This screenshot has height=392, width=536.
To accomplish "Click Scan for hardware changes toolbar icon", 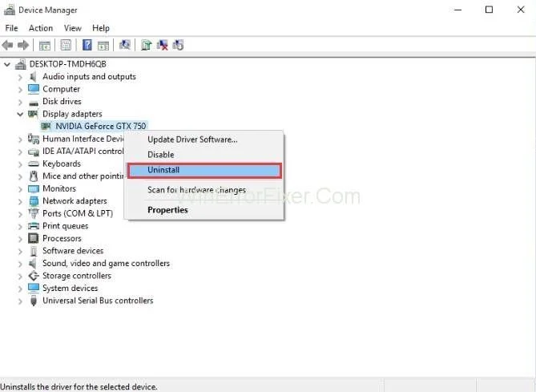I will [x=125, y=45].
